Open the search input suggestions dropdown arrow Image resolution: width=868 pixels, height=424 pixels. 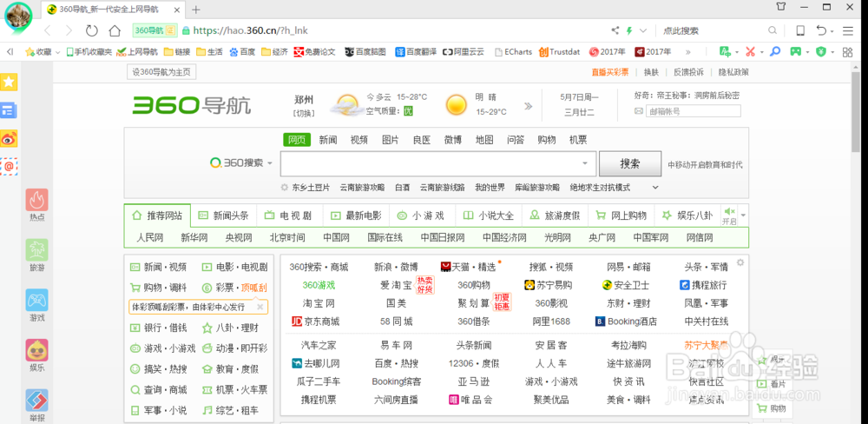point(584,163)
